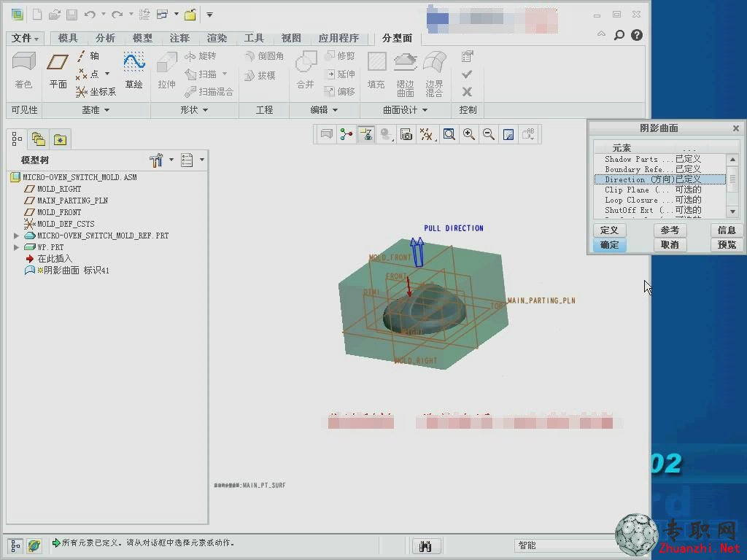
Task: Click the binoculars find icon in status bar
Action: [425, 545]
